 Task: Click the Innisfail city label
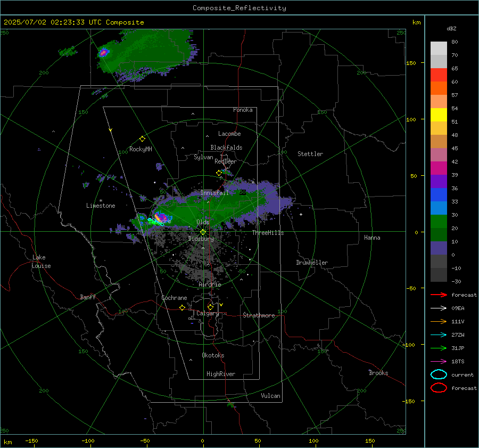tap(214, 193)
